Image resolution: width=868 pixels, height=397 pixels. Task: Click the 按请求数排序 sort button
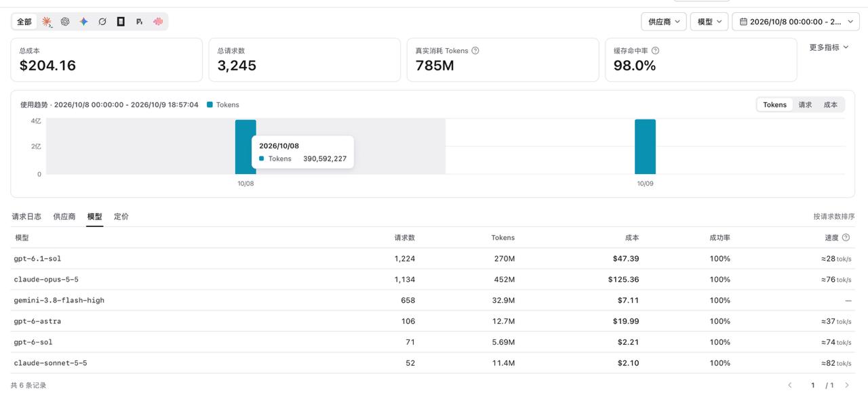coord(834,217)
